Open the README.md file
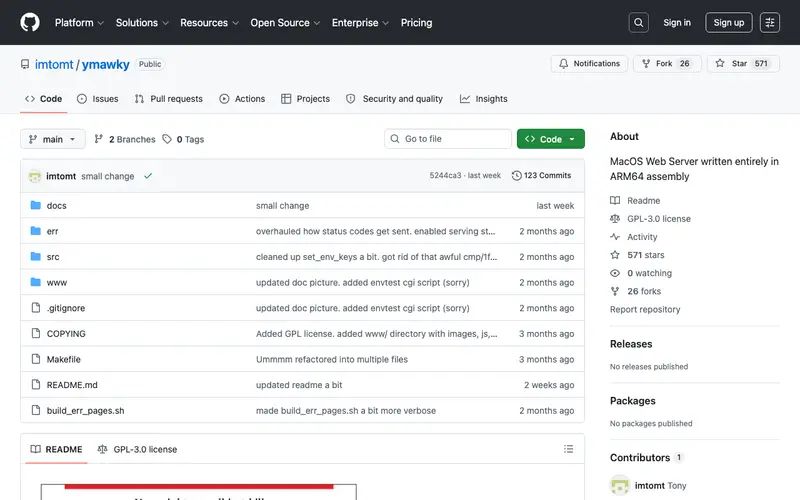 coord(72,385)
